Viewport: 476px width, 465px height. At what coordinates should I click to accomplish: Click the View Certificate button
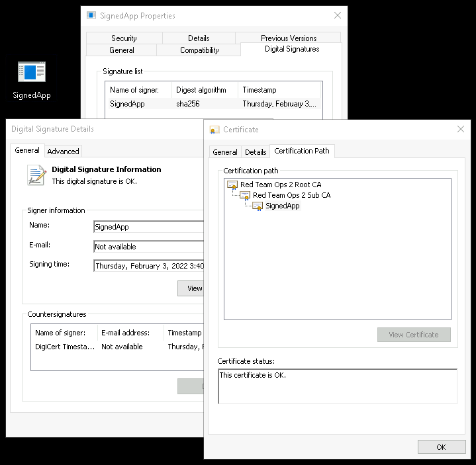[413, 335]
